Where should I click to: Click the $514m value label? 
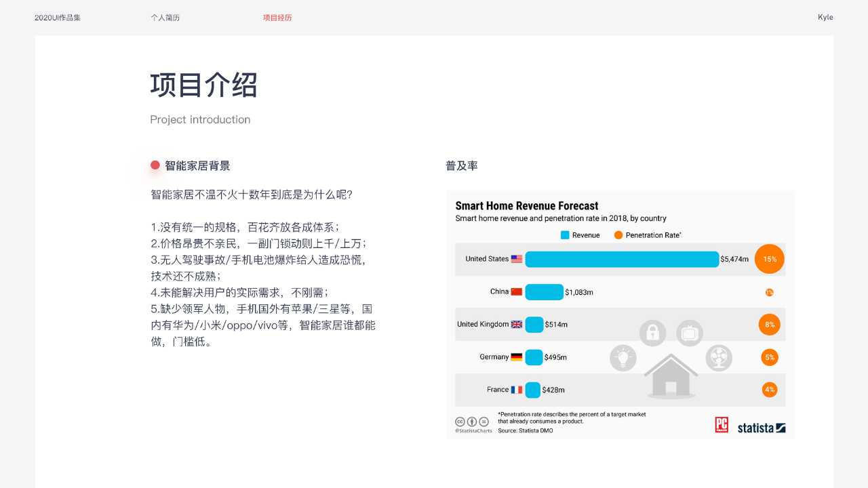click(556, 325)
